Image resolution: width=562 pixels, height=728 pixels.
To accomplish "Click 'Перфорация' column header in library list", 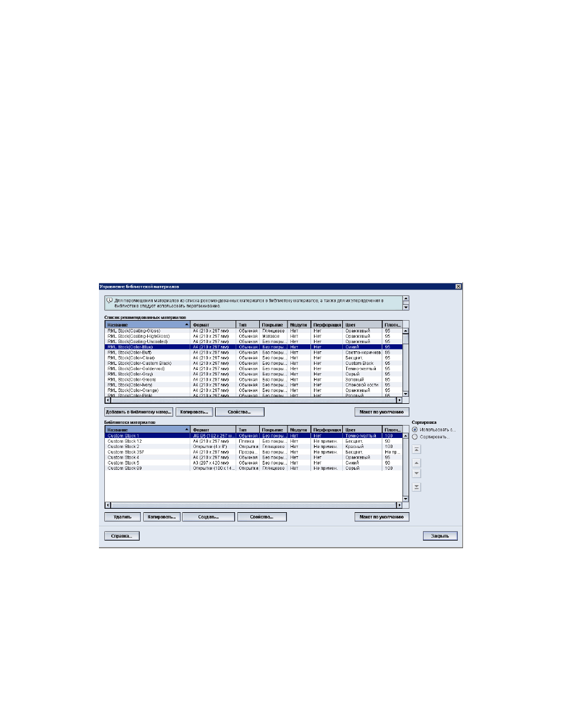I will click(x=327, y=430).
